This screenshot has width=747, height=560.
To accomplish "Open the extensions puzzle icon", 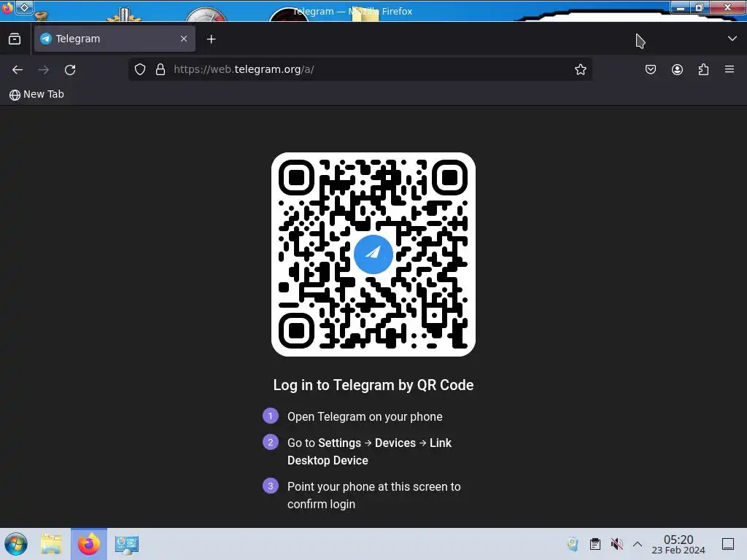I will pos(703,69).
